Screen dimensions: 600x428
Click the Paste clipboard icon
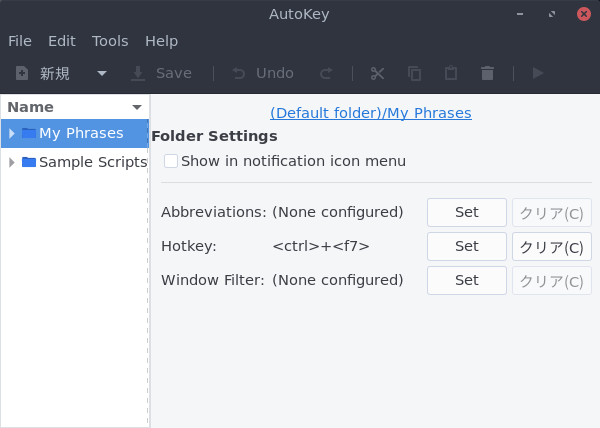pyautogui.click(x=451, y=73)
